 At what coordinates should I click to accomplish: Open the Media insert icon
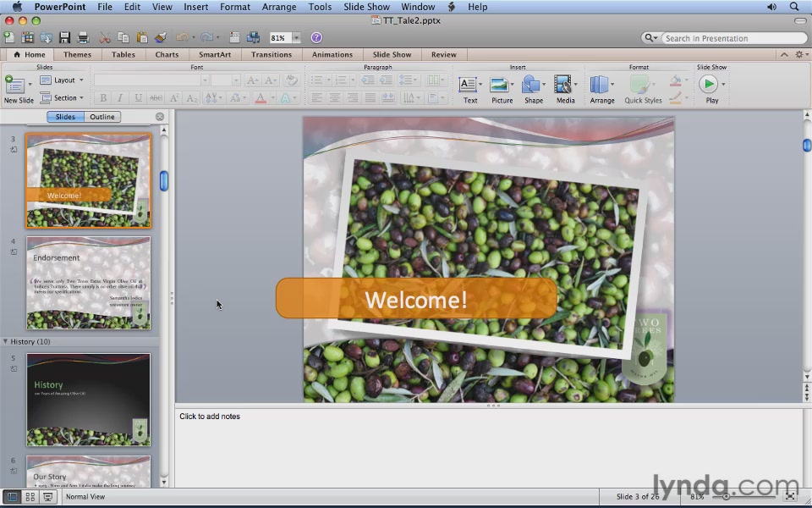[564, 86]
